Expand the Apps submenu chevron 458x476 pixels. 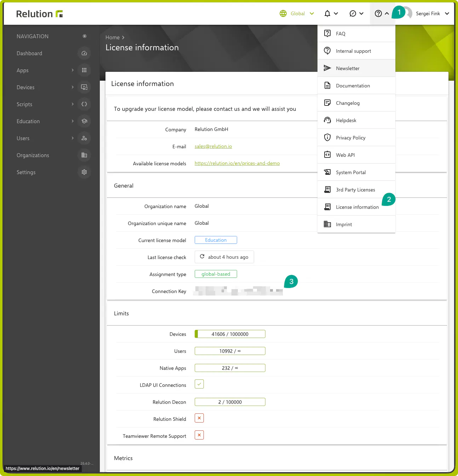[x=73, y=70]
